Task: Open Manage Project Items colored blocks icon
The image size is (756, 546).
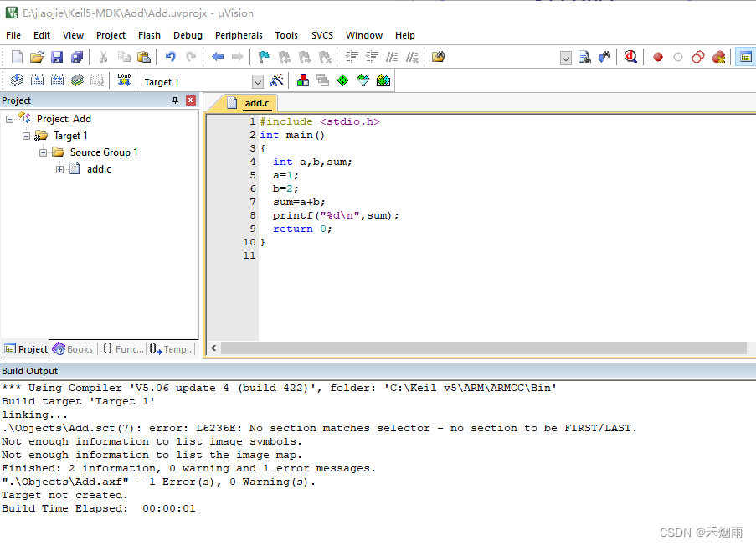Action: click(303, 80)
